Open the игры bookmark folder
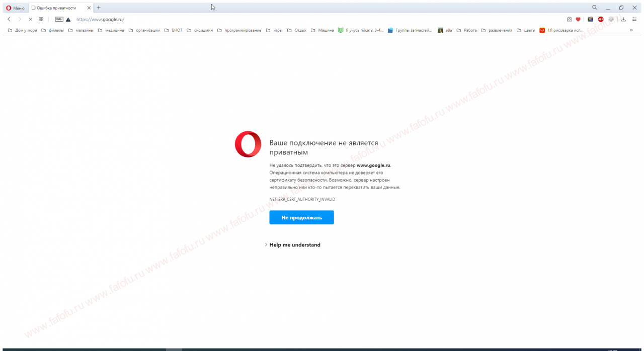 point(274,30)
